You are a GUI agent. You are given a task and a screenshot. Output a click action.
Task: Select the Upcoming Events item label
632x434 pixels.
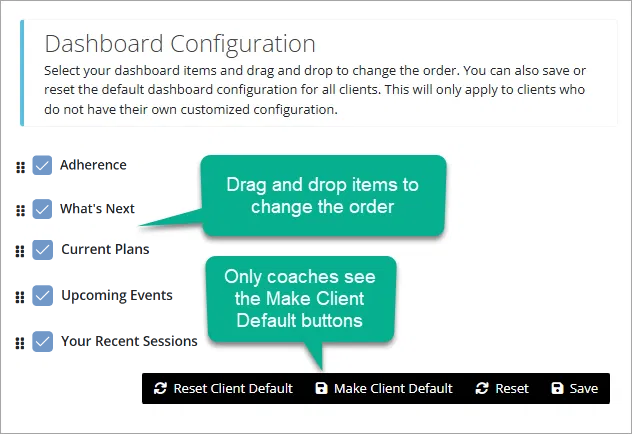pyautogui.click(x=116, y=295)
